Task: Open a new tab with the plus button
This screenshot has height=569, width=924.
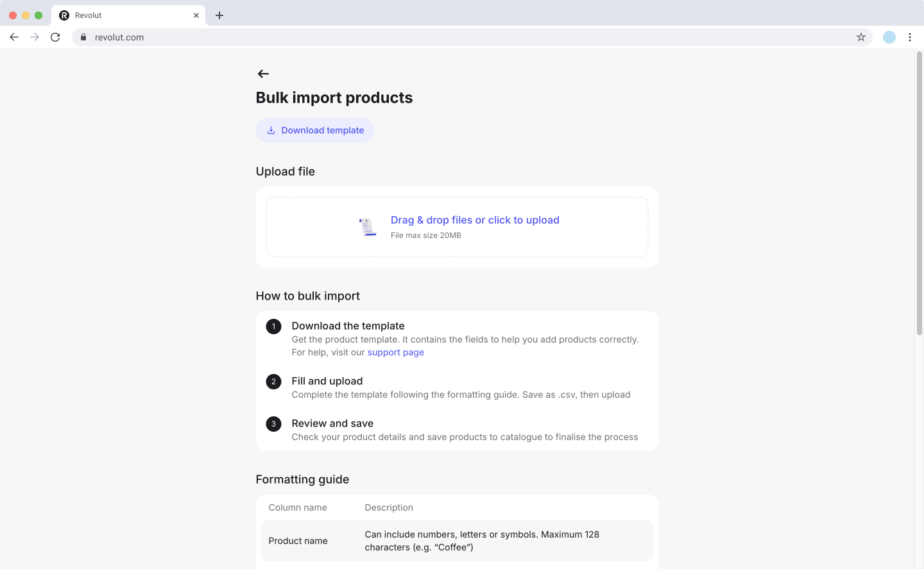Action: [x=219, y=15]
